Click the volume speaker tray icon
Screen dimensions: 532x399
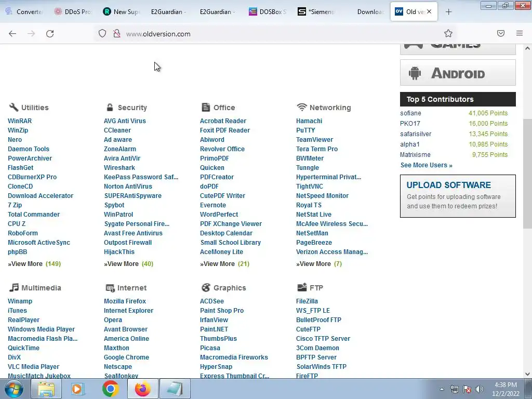click(x=480, y=389)
